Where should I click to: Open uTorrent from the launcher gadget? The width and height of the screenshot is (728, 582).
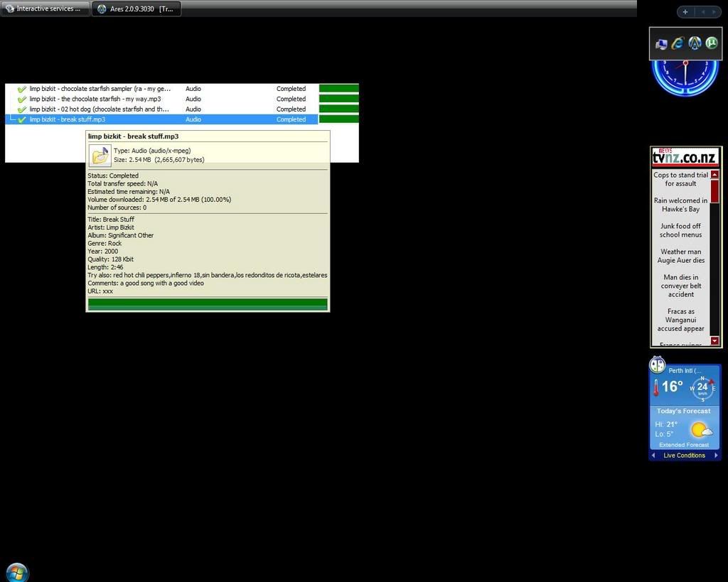click(x=711, y=43)
